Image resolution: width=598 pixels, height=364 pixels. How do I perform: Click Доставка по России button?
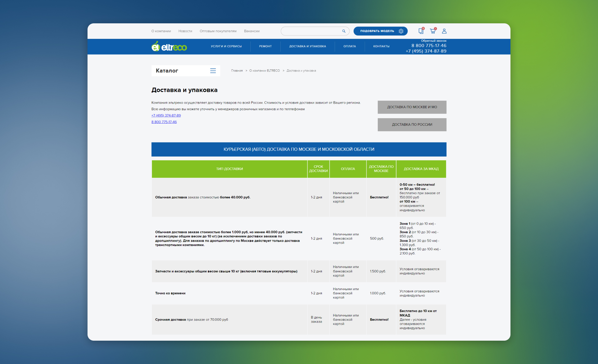[x=412, y=124]
